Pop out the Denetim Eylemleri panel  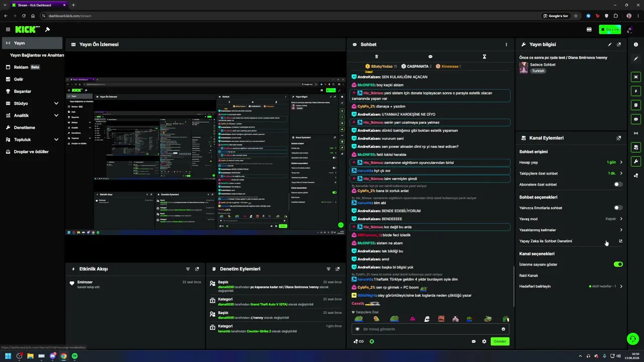tap(338, 269)
